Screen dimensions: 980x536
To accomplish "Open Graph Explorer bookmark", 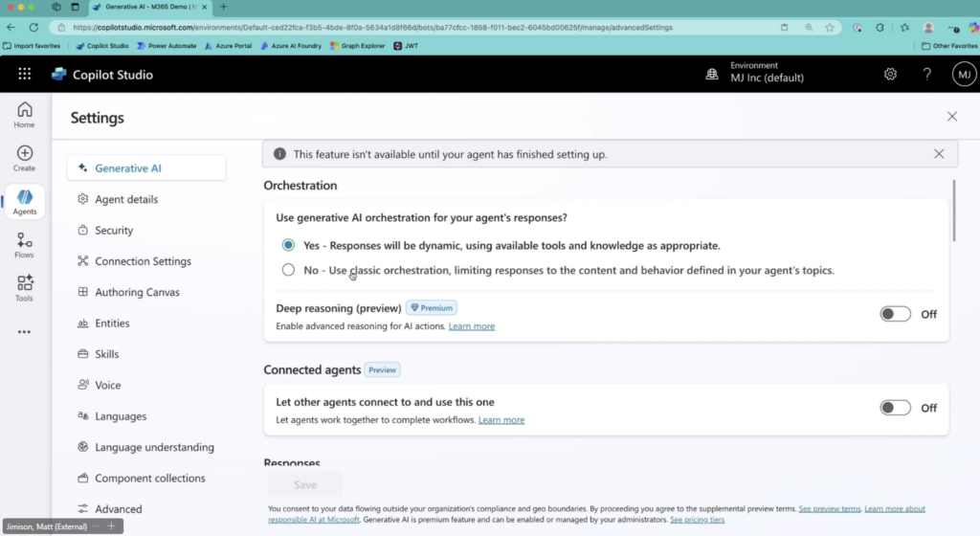I will pyautogui.click(x=358, y=46).
